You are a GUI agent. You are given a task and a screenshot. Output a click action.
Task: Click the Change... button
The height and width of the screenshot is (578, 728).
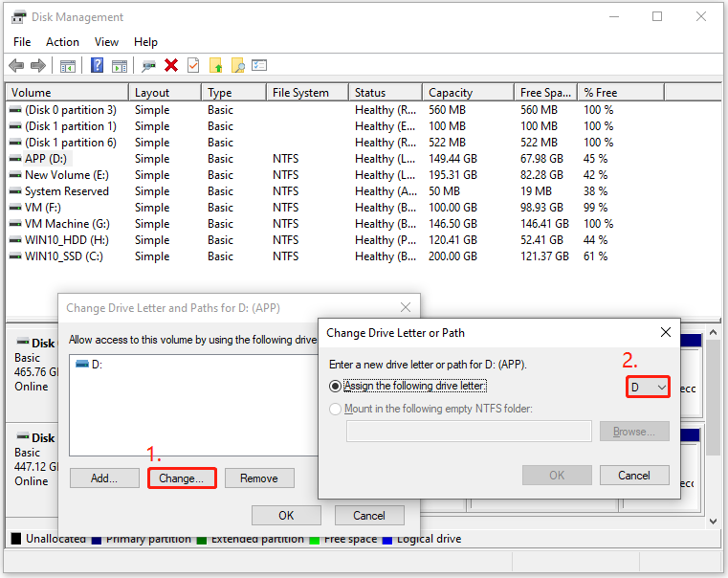click(182, 478)
